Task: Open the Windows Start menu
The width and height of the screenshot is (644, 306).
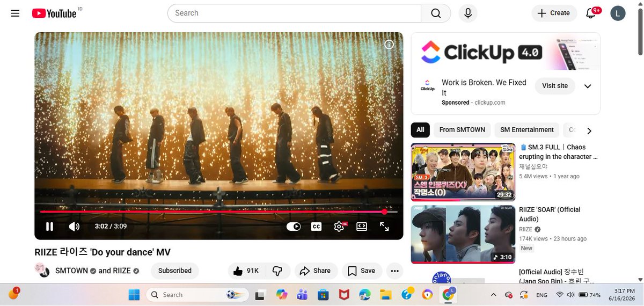Action: (134, 295)
